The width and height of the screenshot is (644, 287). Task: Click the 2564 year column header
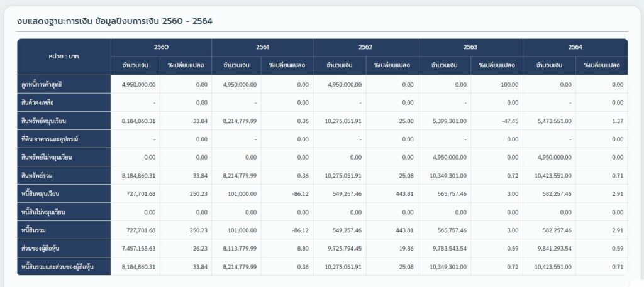click(x=575, y=47)
